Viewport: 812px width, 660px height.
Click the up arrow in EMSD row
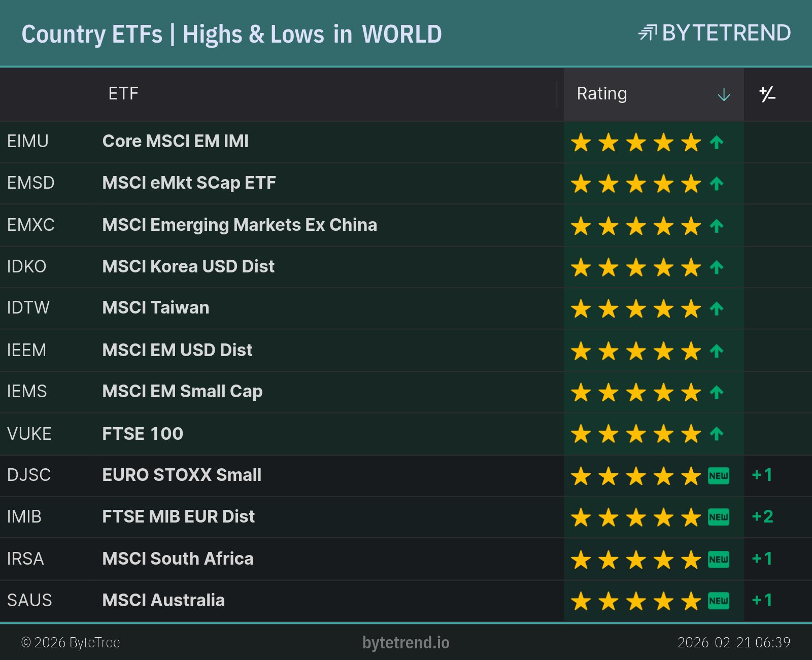[x=717, y=184]
